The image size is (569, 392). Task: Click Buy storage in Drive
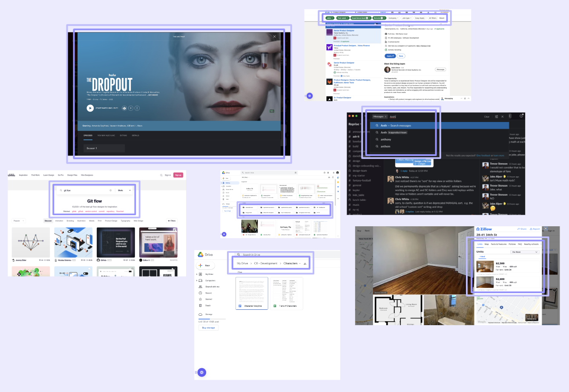click(x=208, y=328)
